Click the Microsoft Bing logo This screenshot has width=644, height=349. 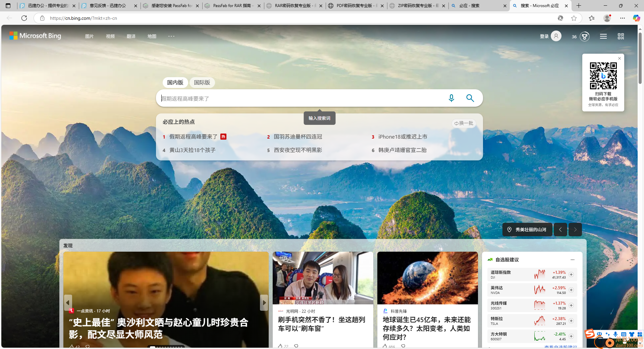[35, 36]
